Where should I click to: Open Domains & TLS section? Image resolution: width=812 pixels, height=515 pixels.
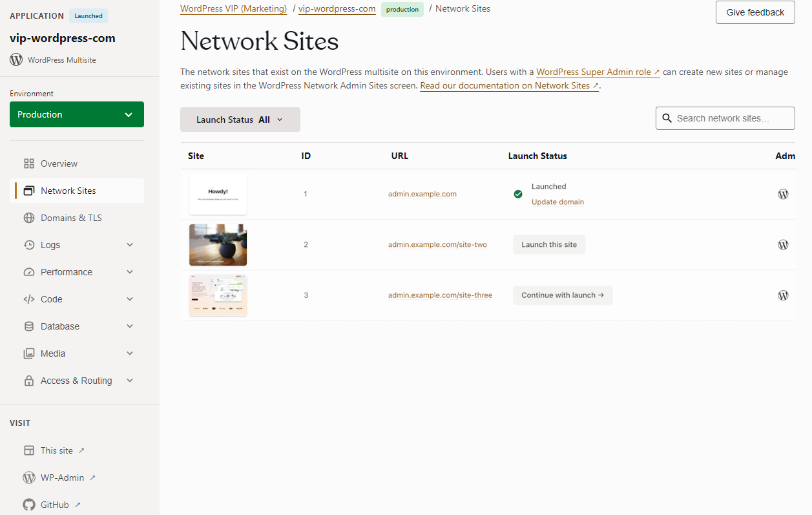click(77, 218)
